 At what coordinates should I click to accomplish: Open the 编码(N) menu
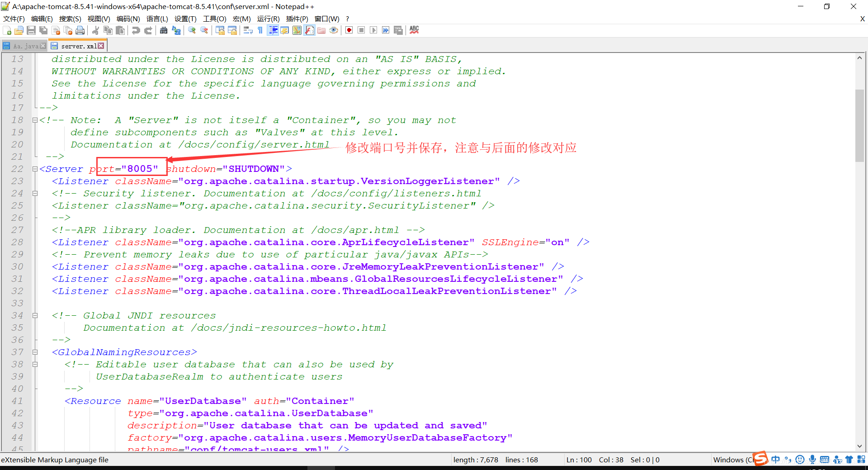[128, 19]
